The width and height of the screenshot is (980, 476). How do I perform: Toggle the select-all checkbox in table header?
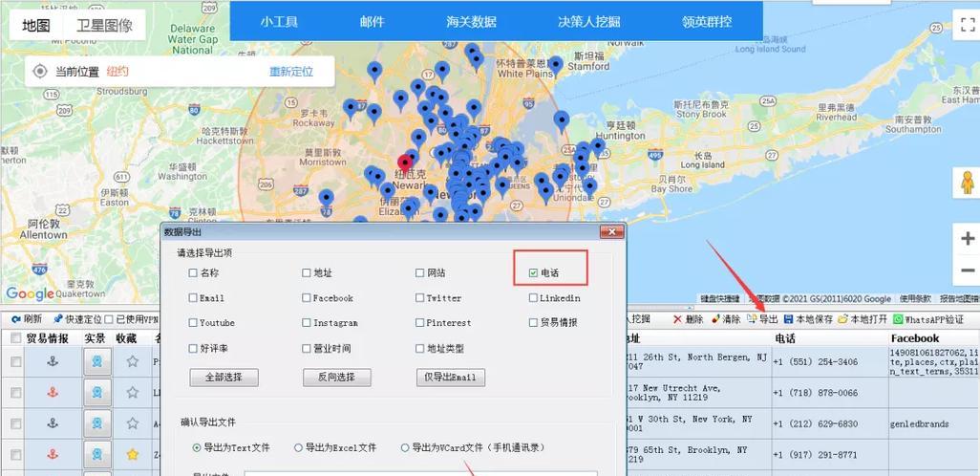(15, 338)
